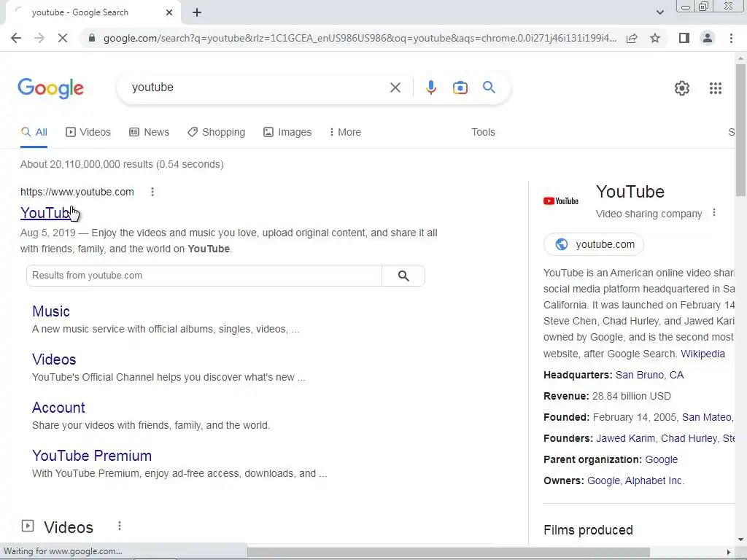Close the youtube - Google Search tab
Screen dimensions: 747x560
pyautogui.click(x=169, y=12)
